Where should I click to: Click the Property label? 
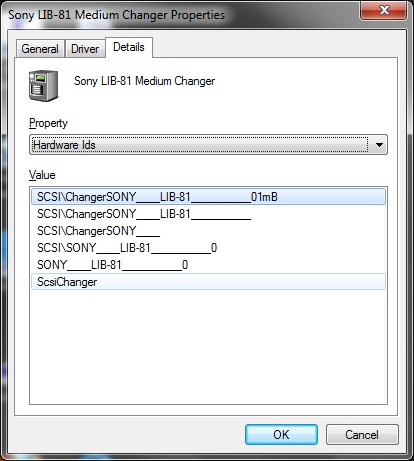pyautogui.click(x=48, y=123)
